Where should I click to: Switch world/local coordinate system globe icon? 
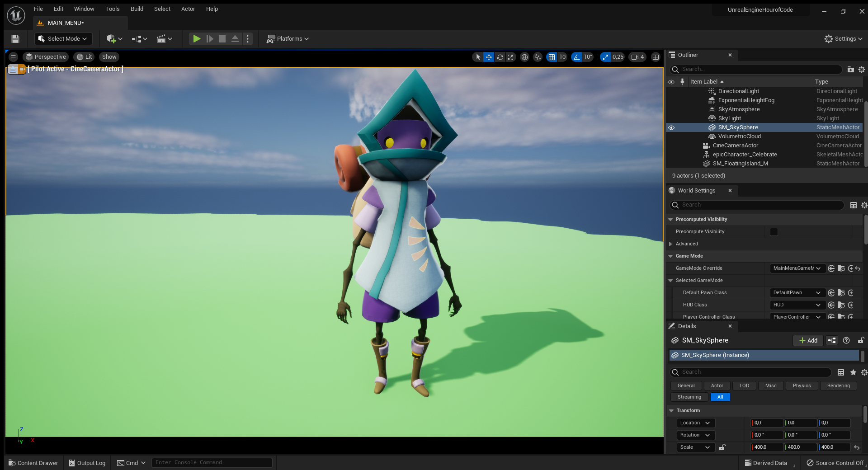click(x=524, y=57)
